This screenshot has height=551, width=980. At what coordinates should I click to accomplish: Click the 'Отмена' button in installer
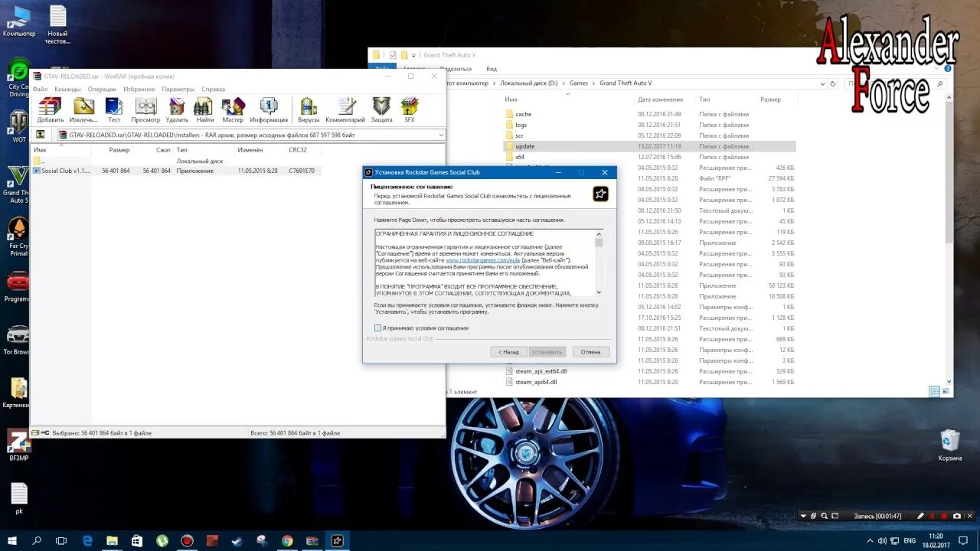pyautogui.click(x=590, y=352)
